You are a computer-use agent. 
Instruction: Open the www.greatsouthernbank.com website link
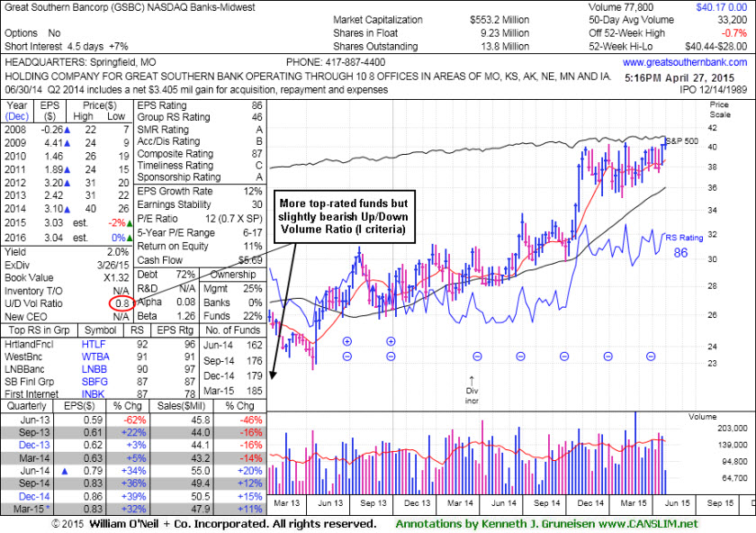tap(685, 62)
